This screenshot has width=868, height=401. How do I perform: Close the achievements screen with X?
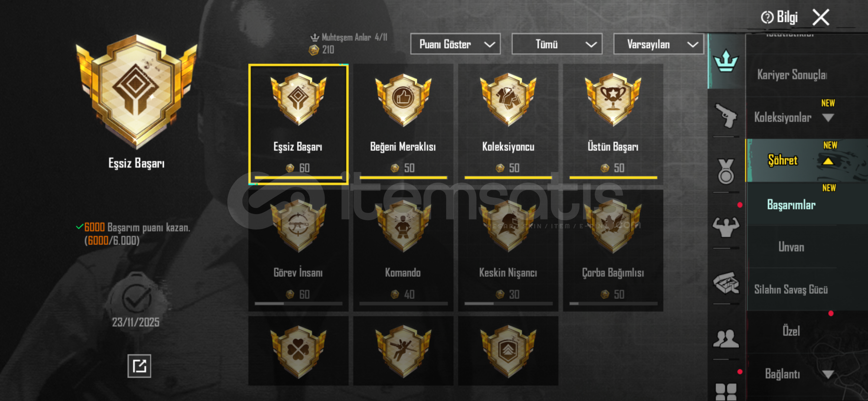click(x=821, y=17)
